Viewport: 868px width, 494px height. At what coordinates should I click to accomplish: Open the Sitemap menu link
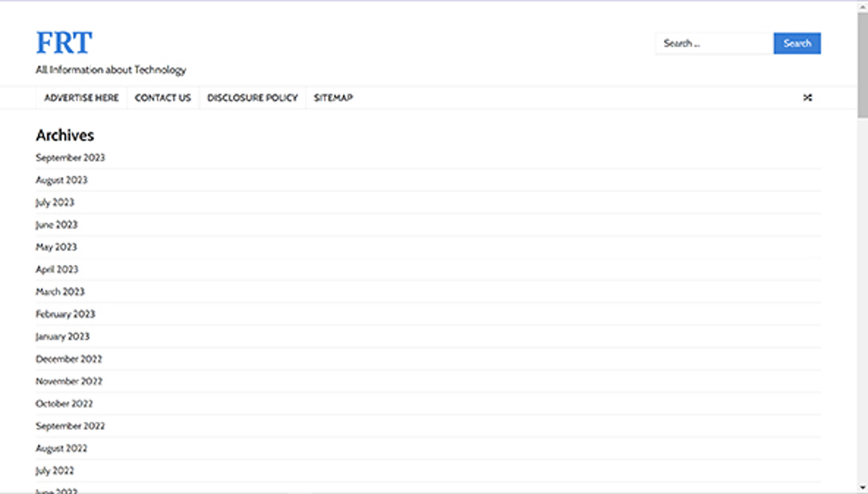point(333,98)
